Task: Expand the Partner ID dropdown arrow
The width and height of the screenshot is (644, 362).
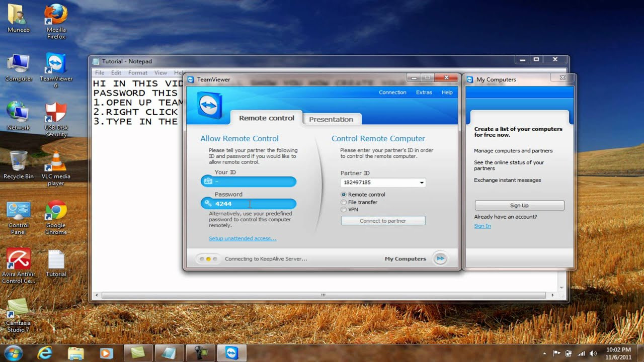Action: tap(422, 183)
